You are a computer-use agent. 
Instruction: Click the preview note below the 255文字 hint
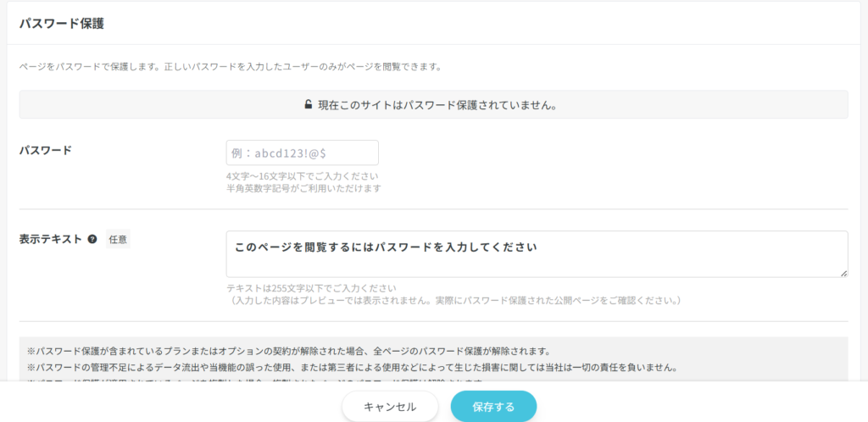(454, 300)
